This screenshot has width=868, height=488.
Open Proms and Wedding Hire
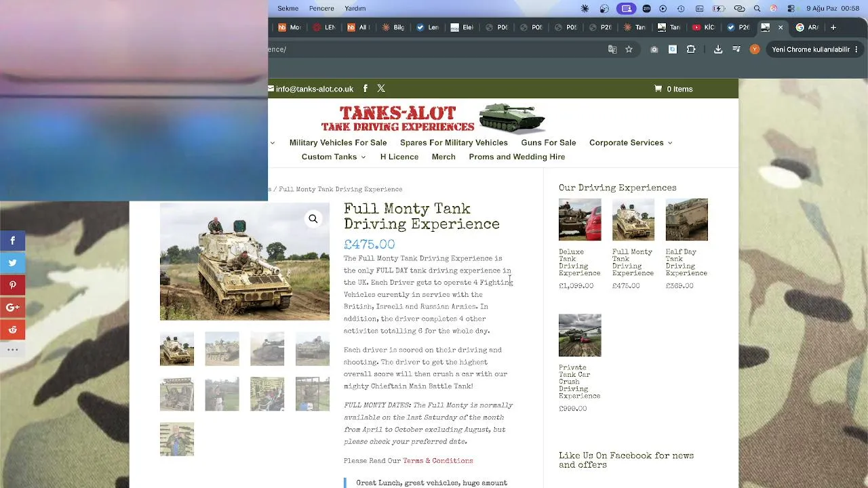tap(517, 157)
